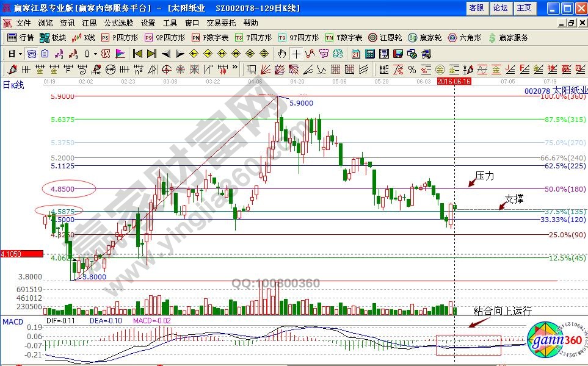Screen dimensions: 588x366
Task: Expand the candlestick style dropdown arrow
Action: point(94,53)
